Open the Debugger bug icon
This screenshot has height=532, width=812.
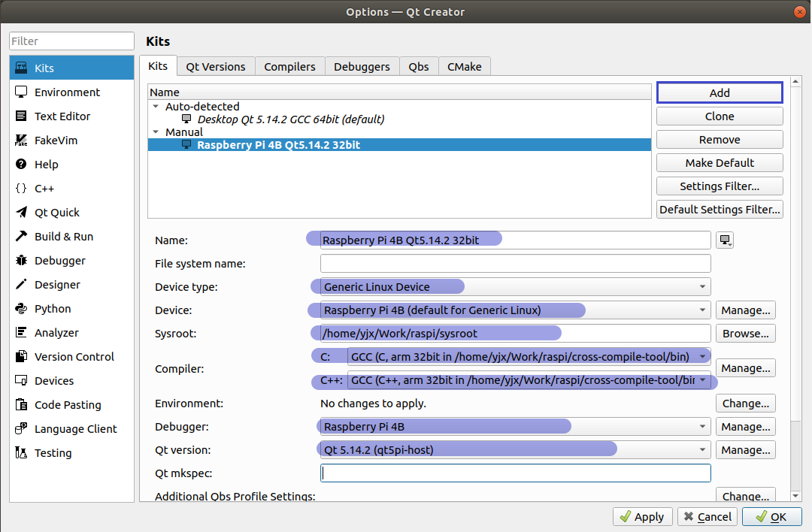21,260
